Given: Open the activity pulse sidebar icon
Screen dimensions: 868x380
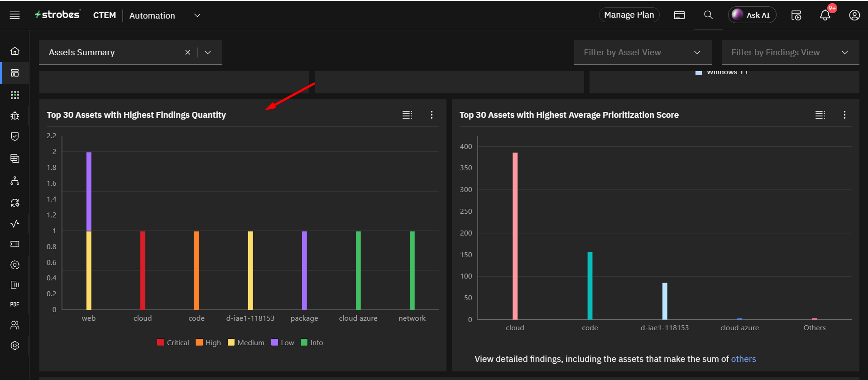Looking at the screenshot, I should (15, 224).
